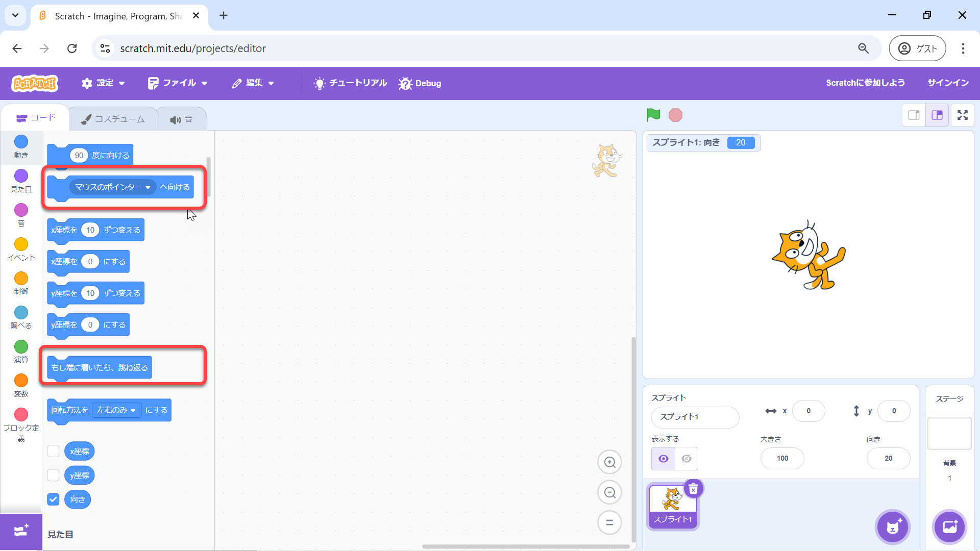The height and width of the screenshot is (551, 980).
Task: Select the 演算 (Operators) block category
Action: pos(21,352)
